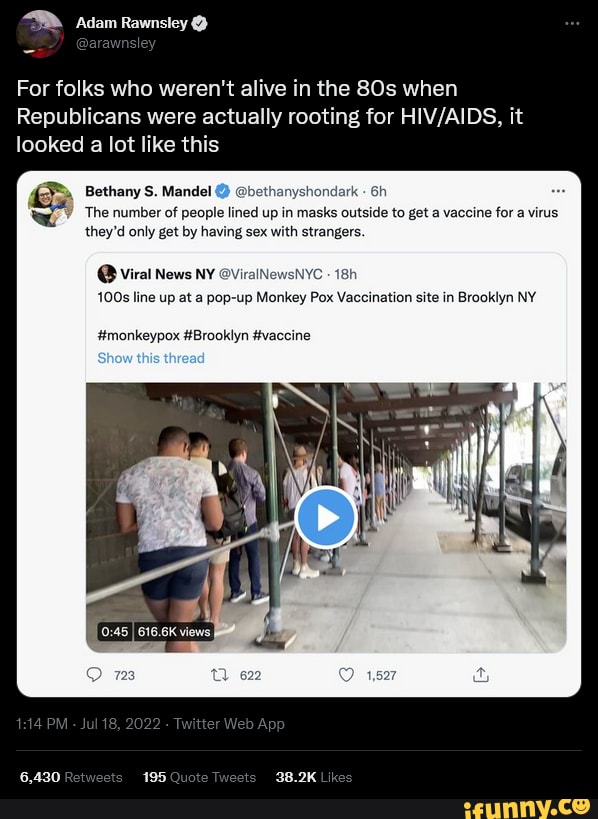Viewport: 598px width, 819px height.
Task: Open the Show this thread link
Action: 150,358
